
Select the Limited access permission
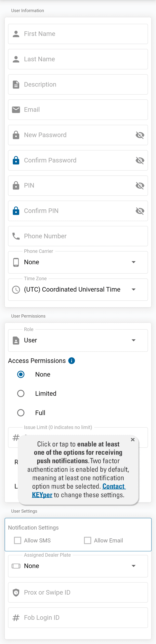21,393
